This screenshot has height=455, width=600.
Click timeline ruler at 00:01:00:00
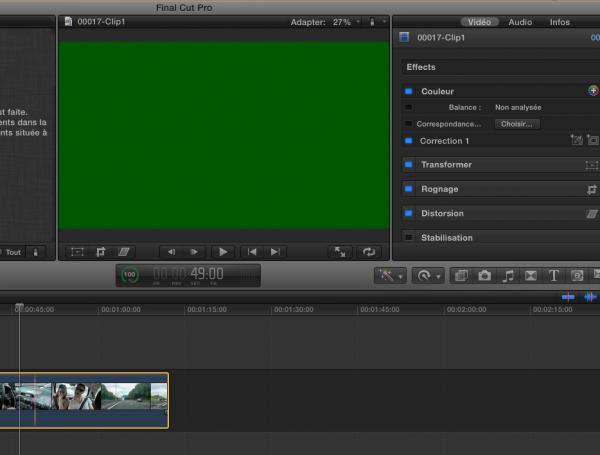(121, 309)
